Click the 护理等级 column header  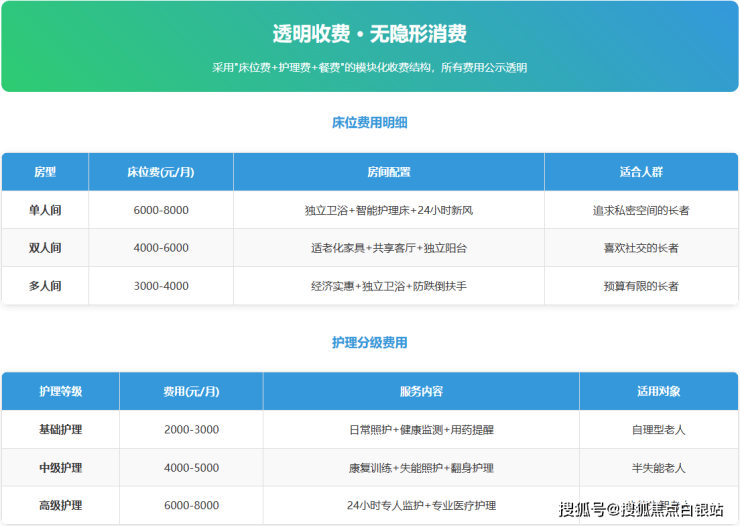point(60,391)
